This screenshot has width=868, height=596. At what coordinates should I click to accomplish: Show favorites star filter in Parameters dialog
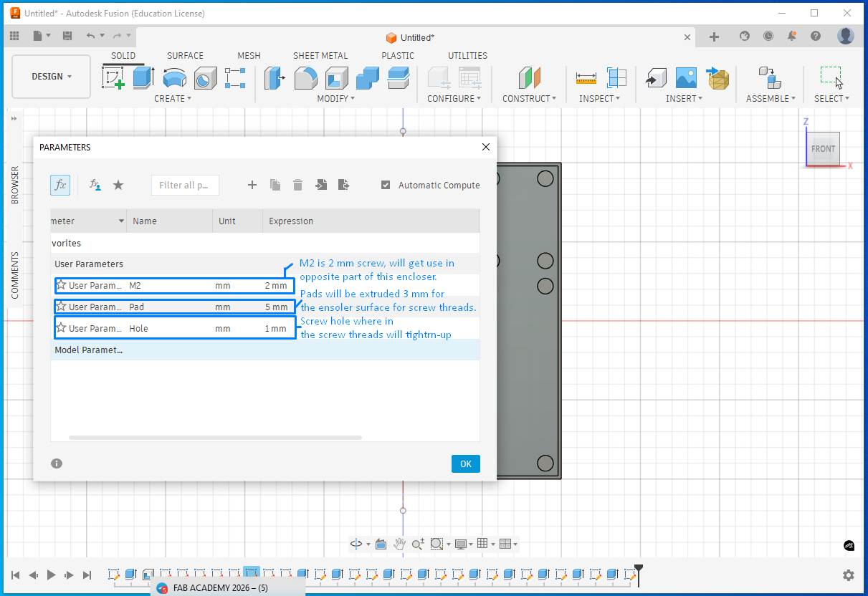tap(118, 185)
